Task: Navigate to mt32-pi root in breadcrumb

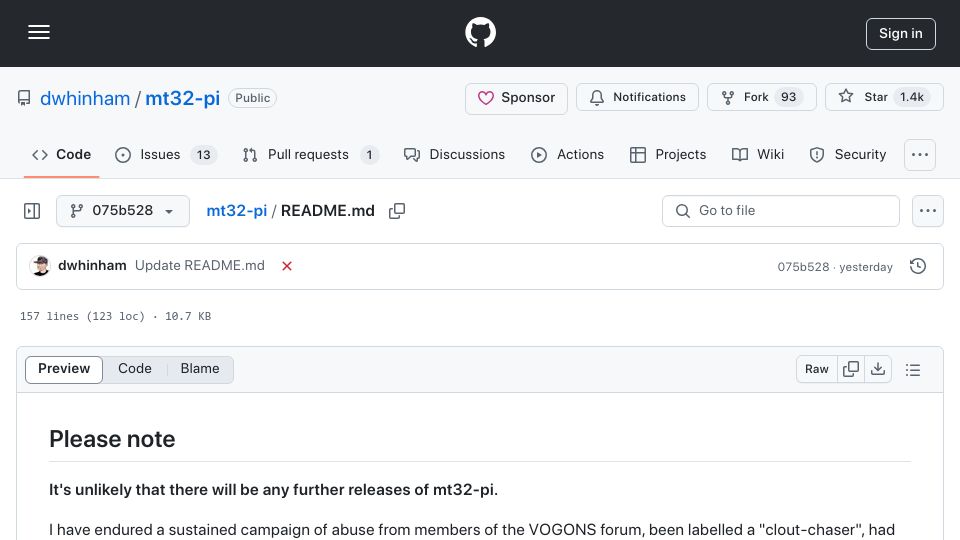Action: click(x=236, y=211)
